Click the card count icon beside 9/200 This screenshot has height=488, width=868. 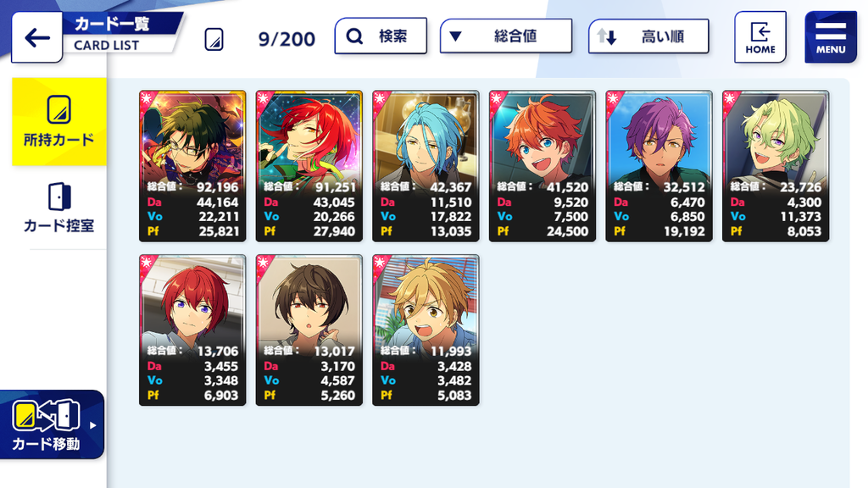(214, 39)
